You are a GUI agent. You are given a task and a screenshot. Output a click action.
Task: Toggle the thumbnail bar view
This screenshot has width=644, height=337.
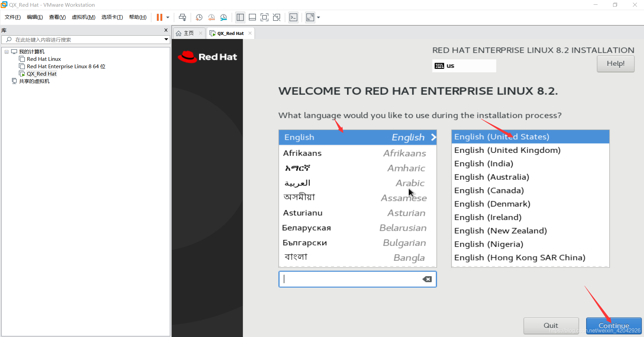(252, 17)
